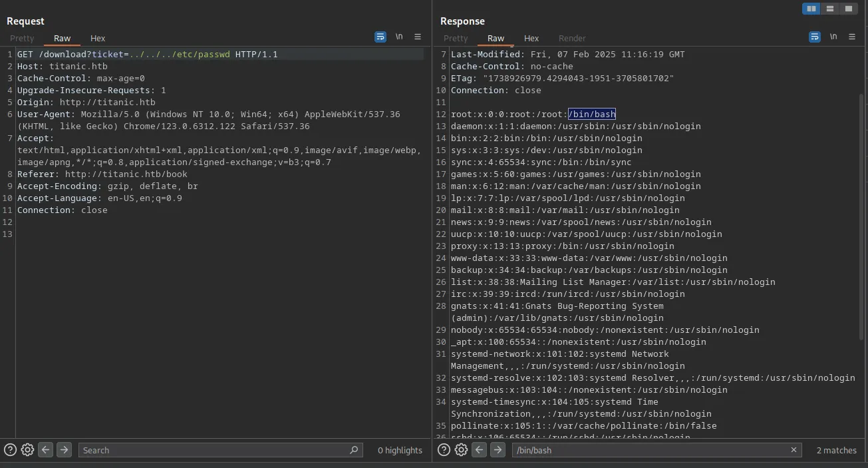Click the 'Accept-Encoding: gzip, deflate, br' header
Image resolution: width=868 pixels, height=468 pixels.
point(108,186)
